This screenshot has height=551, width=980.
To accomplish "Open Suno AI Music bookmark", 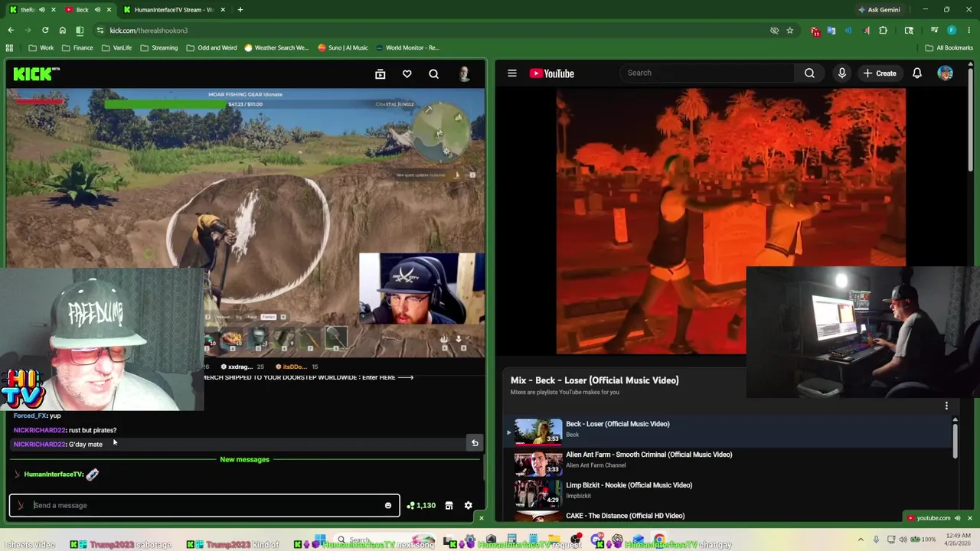I will 343,47.
